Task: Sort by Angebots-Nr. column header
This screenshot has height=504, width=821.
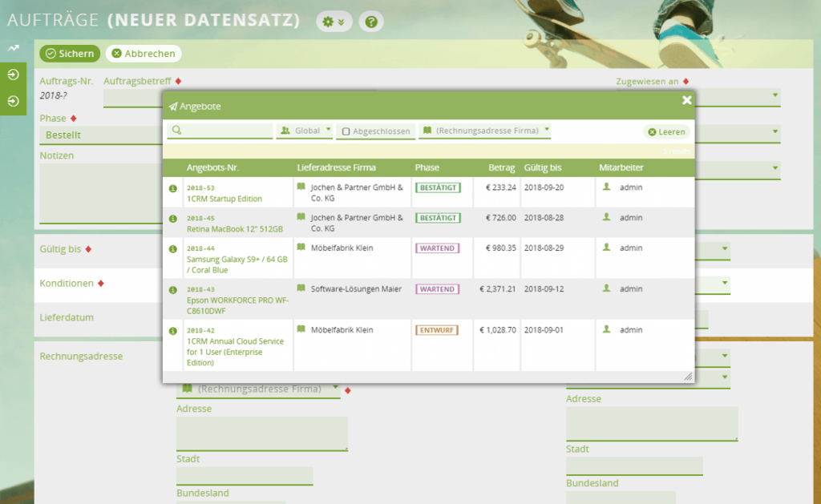Action: pyautogui.click(x=212, y=167)
